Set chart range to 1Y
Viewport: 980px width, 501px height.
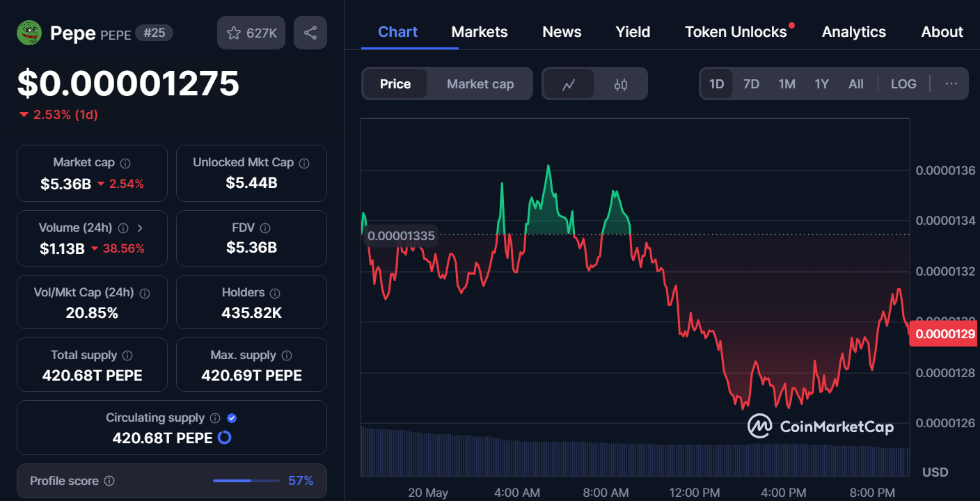(822, 84)
